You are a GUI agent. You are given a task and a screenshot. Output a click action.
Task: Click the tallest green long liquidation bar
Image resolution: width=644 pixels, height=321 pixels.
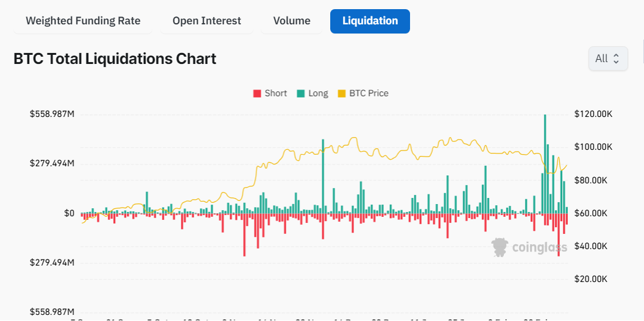point(545,164)
